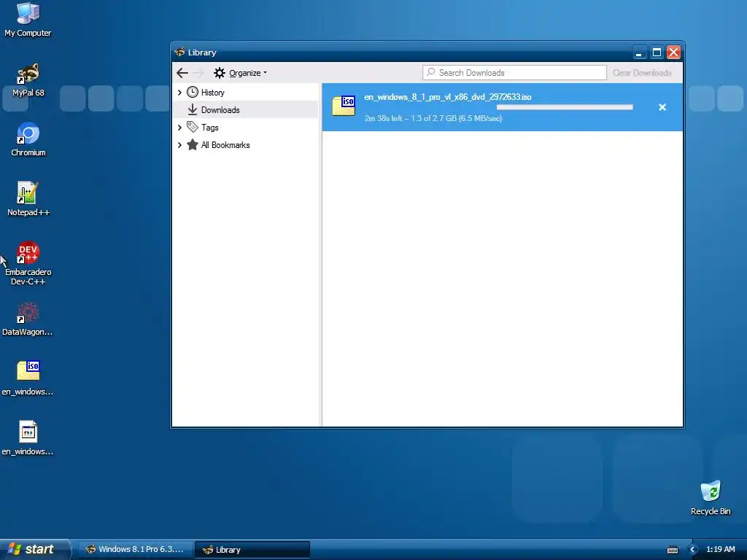Launch MyPal 68 desktop shortcut
The image size is (747, 560).
point(28,80)
